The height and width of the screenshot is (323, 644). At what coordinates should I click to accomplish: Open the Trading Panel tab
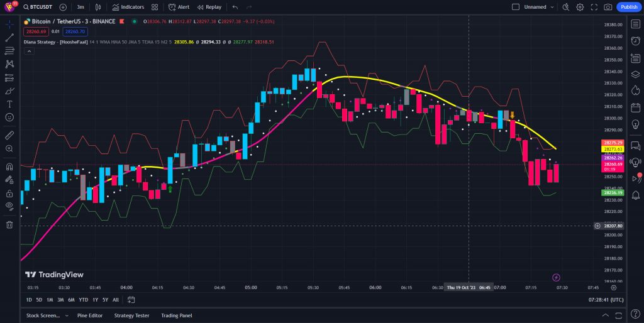coord(177,315)
